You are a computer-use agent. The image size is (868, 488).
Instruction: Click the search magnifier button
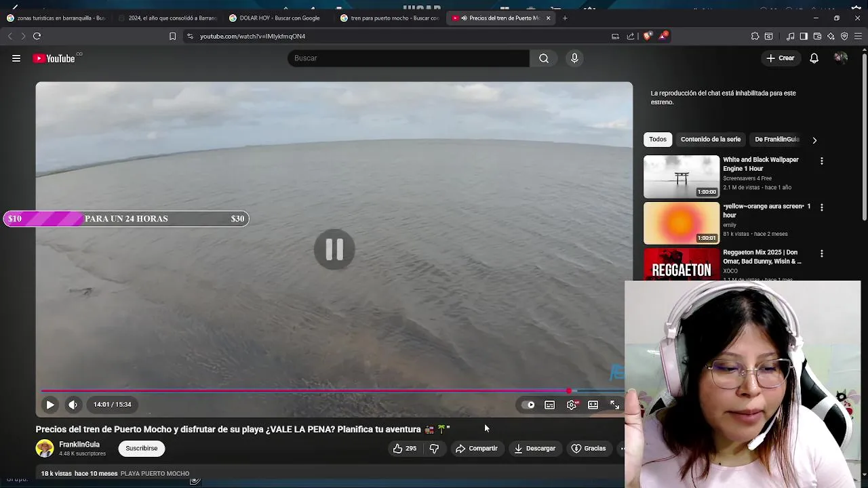pyautogui.click(x=544, y=58)
